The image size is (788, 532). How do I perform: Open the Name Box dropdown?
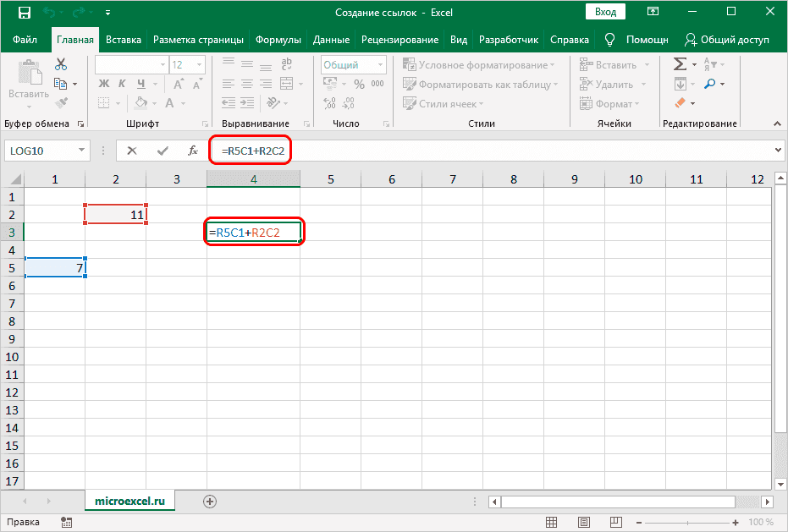click(x=82, y=151)
